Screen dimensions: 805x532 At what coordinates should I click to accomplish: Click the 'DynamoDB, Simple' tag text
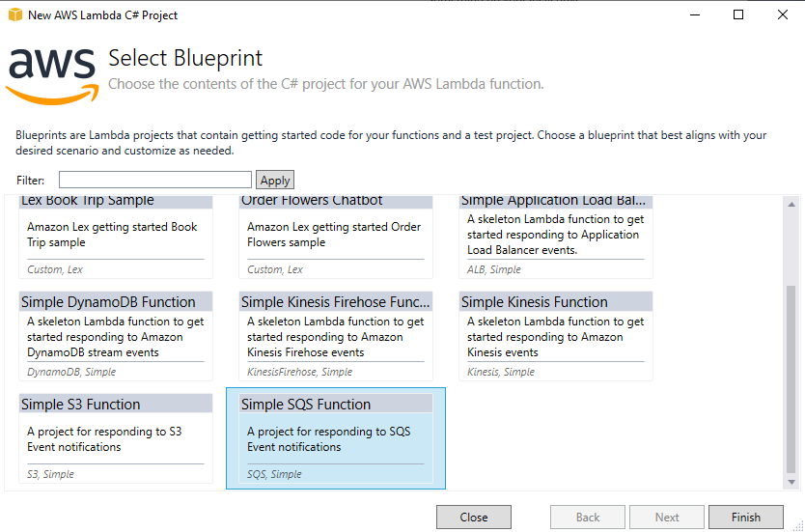click(71, 372)
